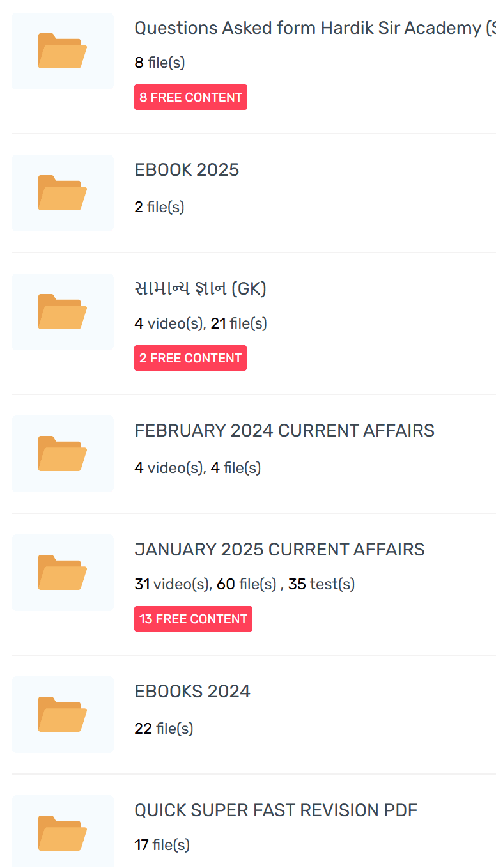
Task: Go to JANUARY 2025 CURRENT AFFAIRS title
Action: pyautogui.click(x=279, y=550)
